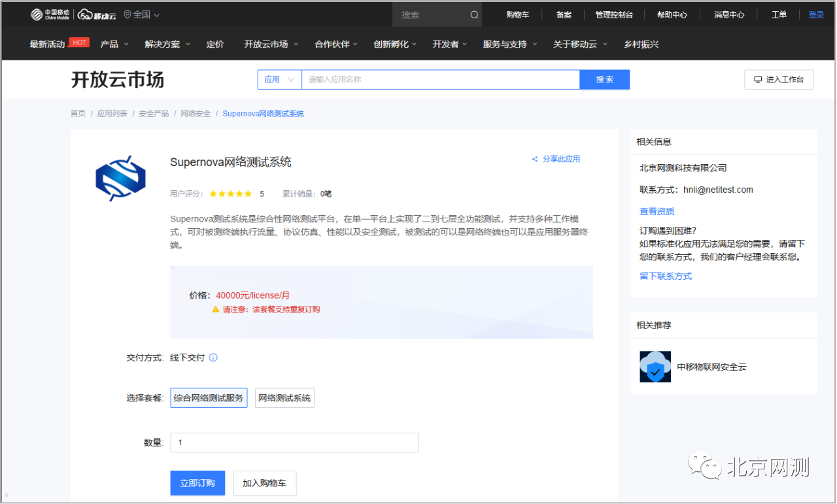Image resolution: width=837 pixels, height=504 pixels.
Task: Click the 移动云 5G cloud logo
Action: point(97,14)
